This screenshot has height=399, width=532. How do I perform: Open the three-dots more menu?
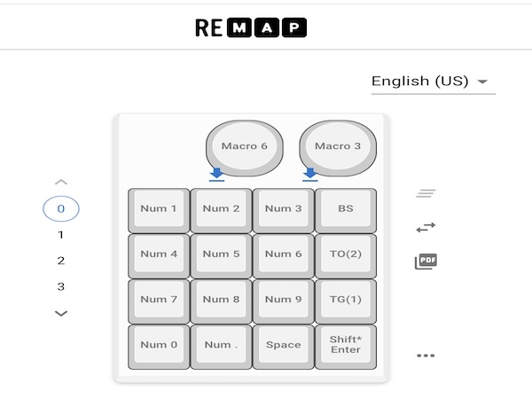426,356
